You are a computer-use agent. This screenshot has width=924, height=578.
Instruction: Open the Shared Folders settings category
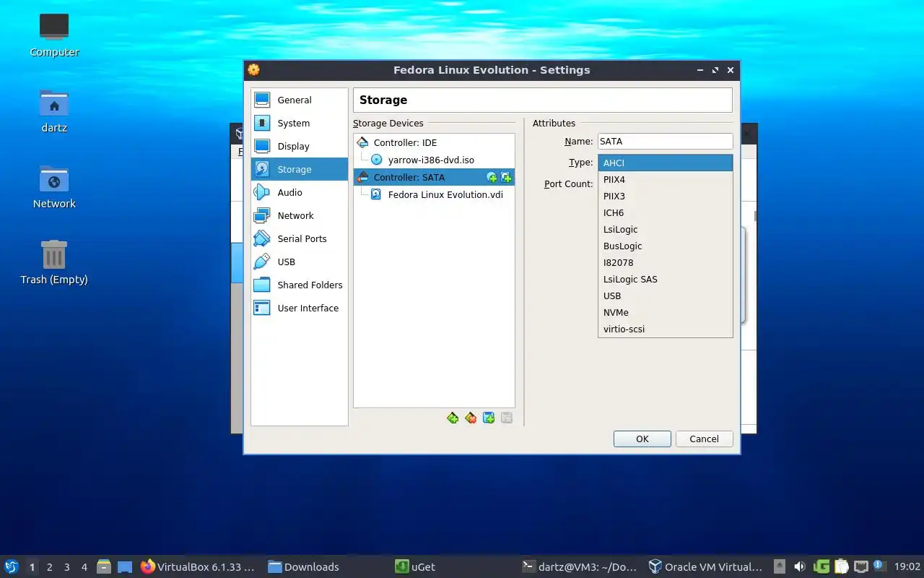[300, 285]
